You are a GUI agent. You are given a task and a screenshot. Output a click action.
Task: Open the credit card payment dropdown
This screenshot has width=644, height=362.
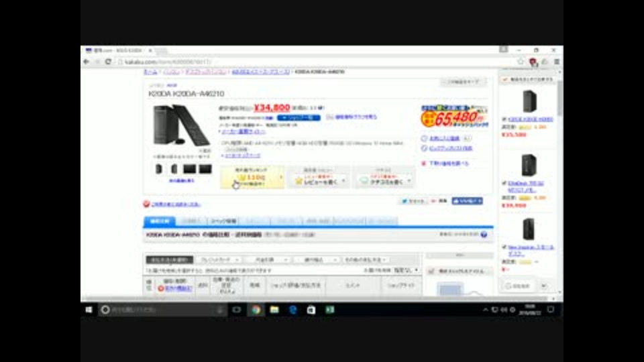point(219,260)
